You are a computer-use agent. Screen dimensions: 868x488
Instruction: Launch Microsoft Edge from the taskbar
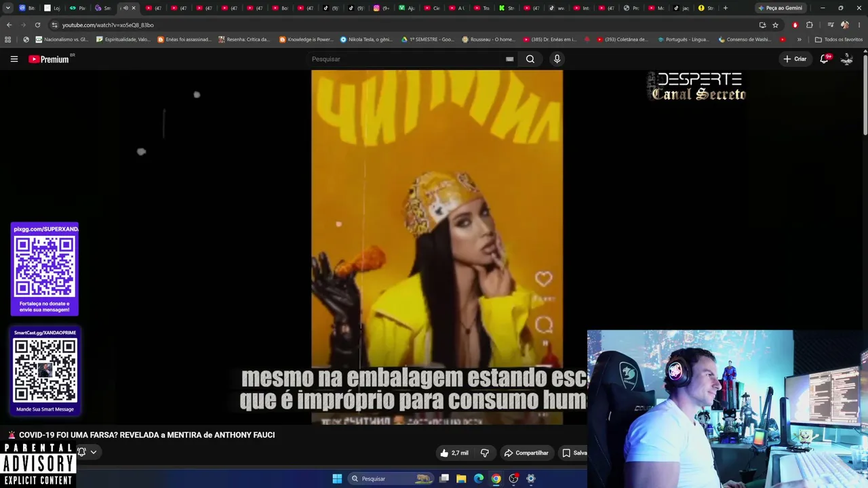point(479,479)
